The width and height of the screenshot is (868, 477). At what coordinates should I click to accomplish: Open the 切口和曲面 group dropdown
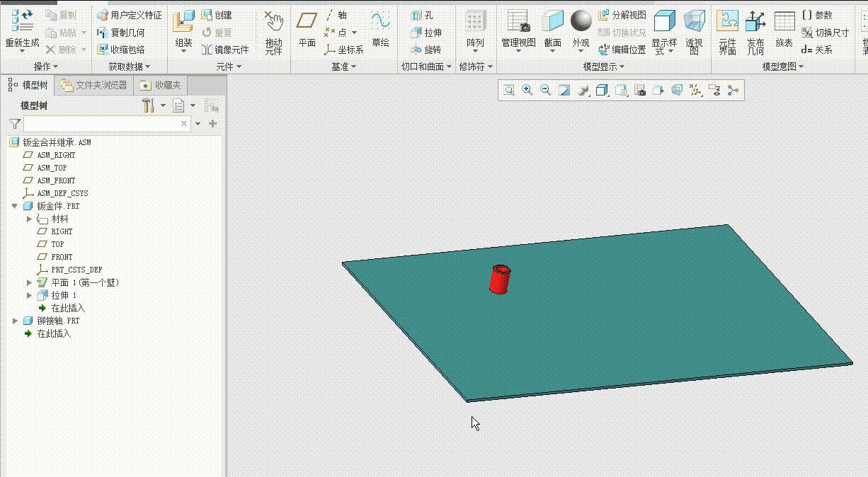[x=427, y=67]
